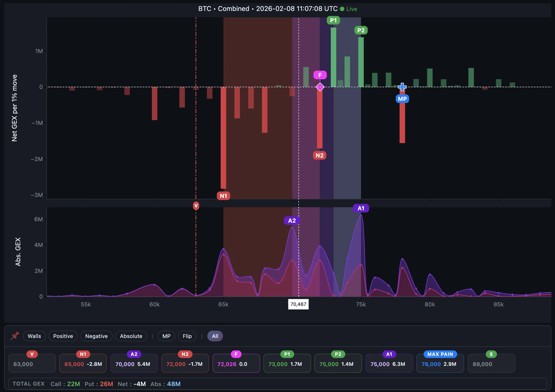The image size is (555, 392).
Task: Enable the Absolute filter pill
Action: [131, 336]
